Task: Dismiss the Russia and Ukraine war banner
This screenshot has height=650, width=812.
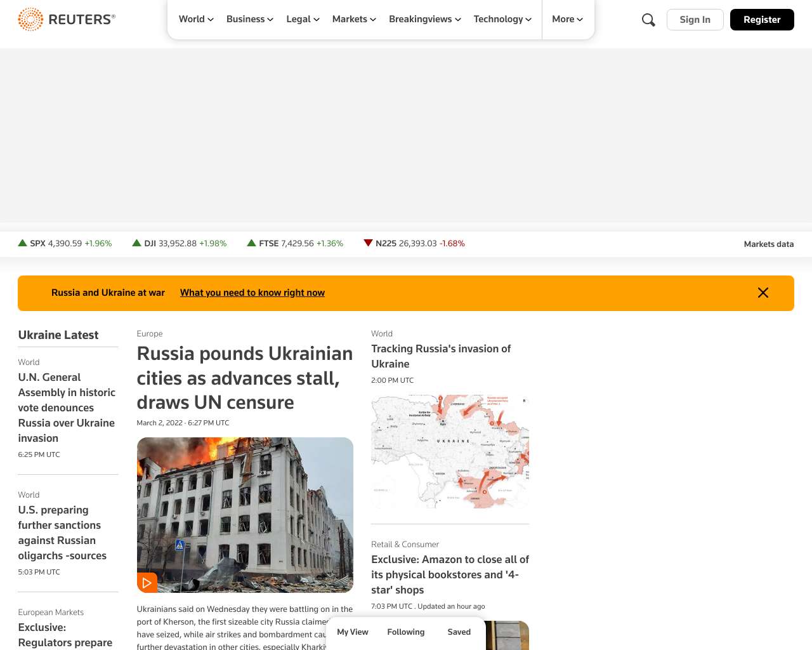Action: tap(763, 293)
